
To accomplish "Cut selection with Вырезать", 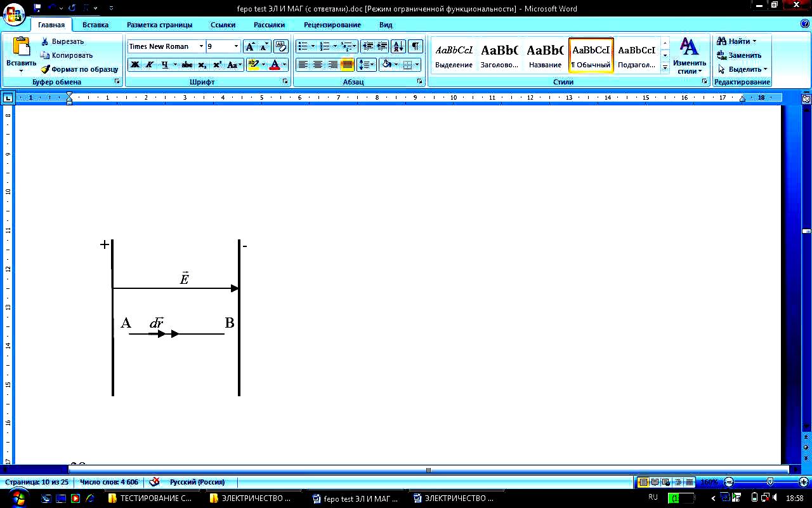I will 62,41.
